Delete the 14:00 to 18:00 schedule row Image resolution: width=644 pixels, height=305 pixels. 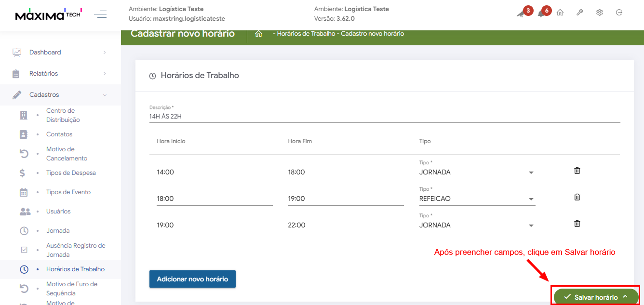[577, 171]
